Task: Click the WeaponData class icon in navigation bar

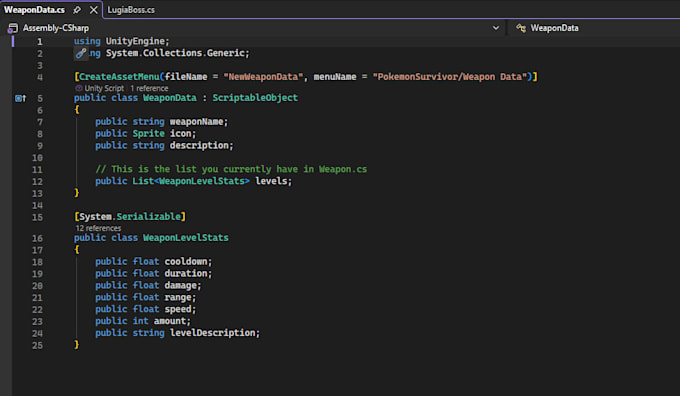Action: pos(521,28)
